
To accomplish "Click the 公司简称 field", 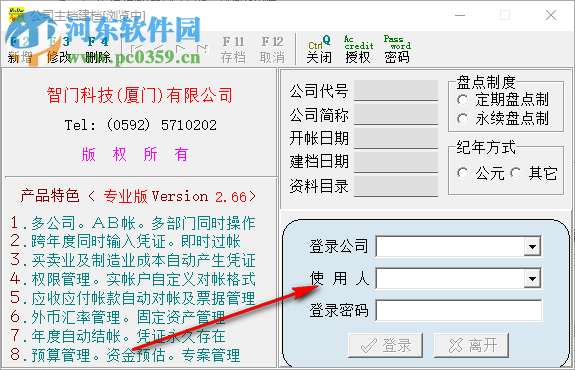I will [x=396, y=114].
